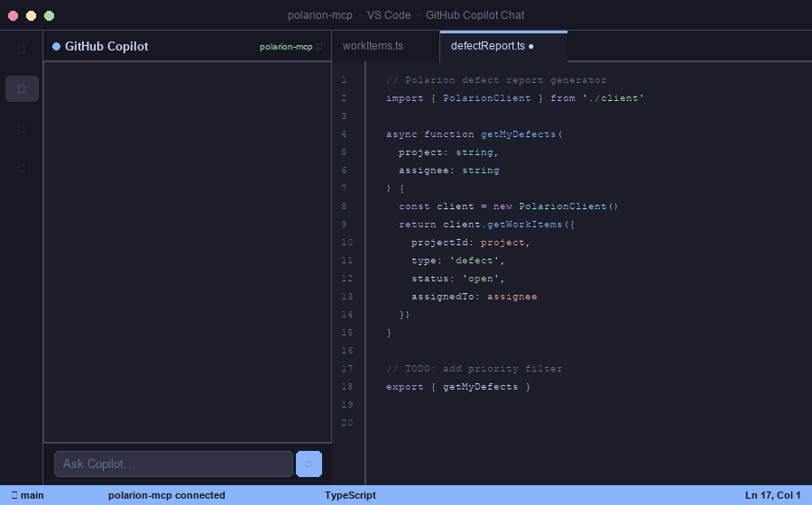Click unsaved dot on defectReport.ts tab
Screen dimensions: 812x505
coord(531,47)
